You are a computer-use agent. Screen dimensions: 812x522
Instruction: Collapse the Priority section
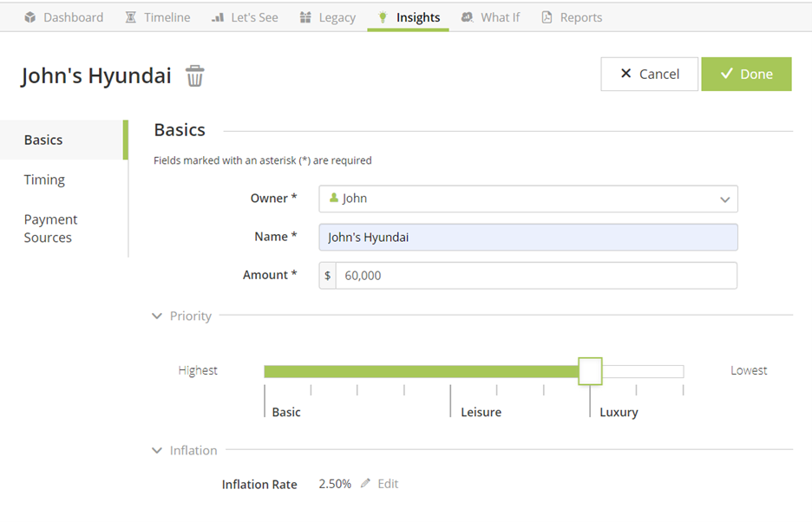157,316
